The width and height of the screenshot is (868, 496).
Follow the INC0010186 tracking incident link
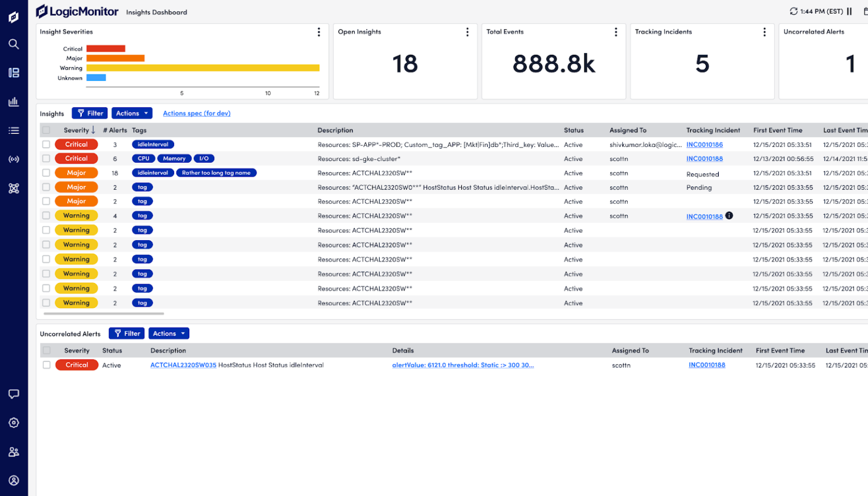pos(704,145)
